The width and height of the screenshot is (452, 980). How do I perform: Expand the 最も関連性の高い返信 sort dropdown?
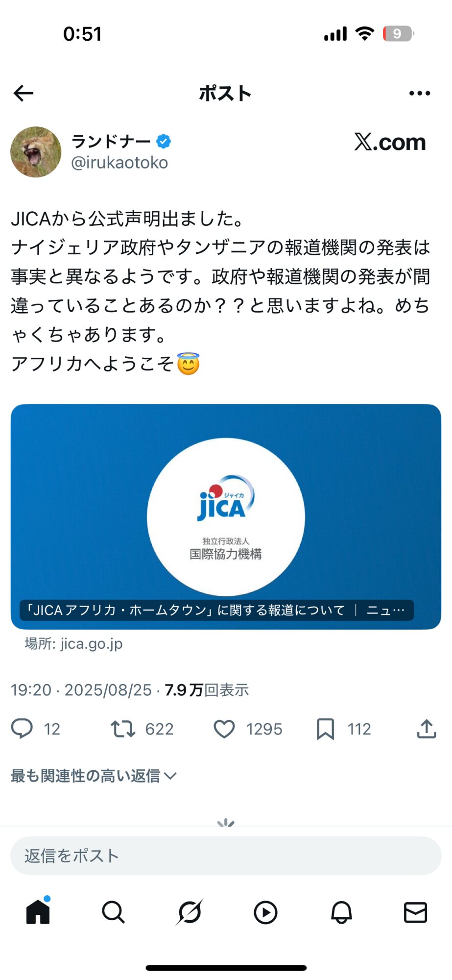point(94,776)
